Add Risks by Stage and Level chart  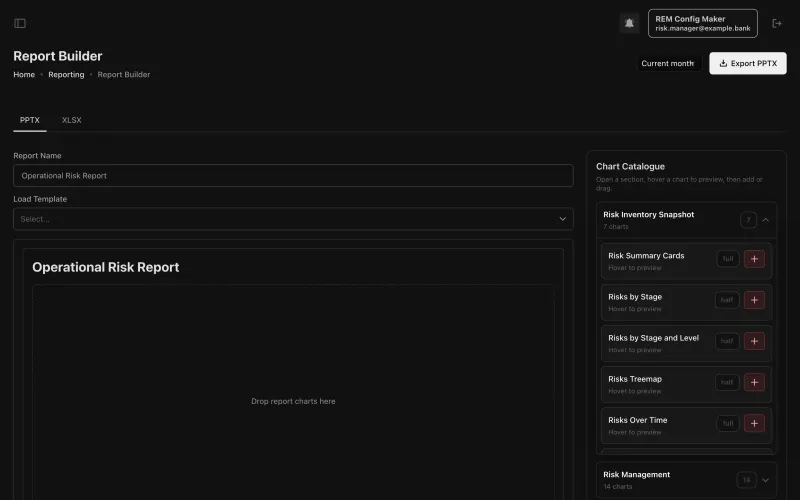[x=754, y=341]
